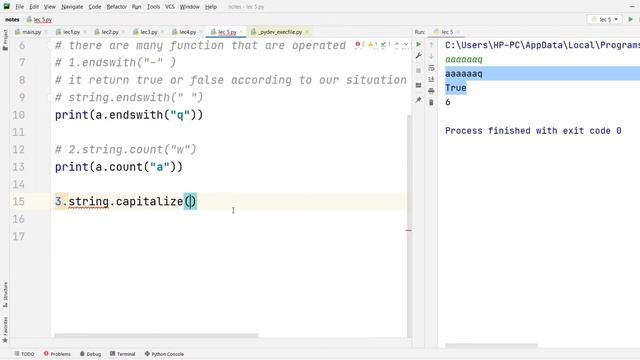The height and width of the screenshot is (360, 640).
Task: Run lec 5 with top toolbar play button
Action: 630,19
